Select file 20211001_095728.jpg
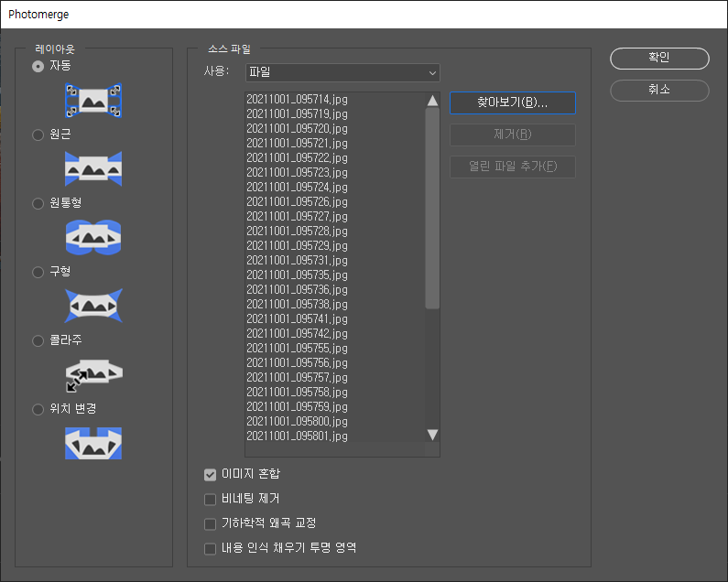 (297, 232)
